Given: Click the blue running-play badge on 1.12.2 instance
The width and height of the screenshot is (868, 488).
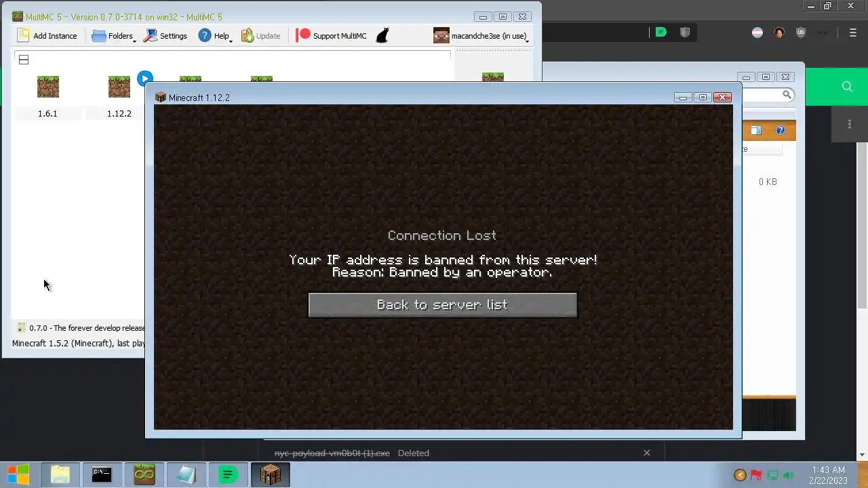Looking at the screenshot, I should pyautogui.click(x=144, y=78).
